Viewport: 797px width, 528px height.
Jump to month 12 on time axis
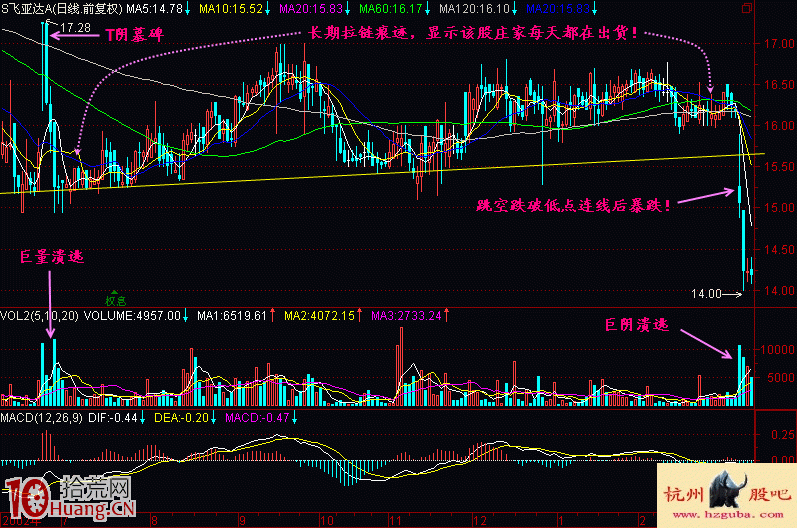coord(479,520)
